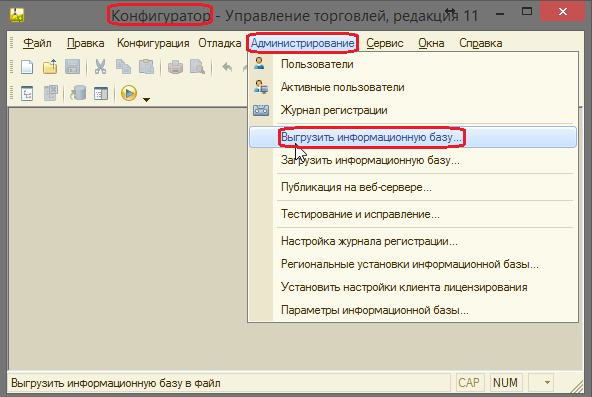
Task: Click the Update database configuration icon
Action: click(x=78, y=93)
